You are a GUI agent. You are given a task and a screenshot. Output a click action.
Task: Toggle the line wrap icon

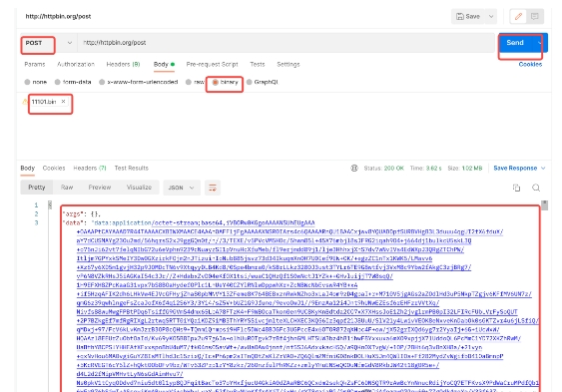[213, 188]
